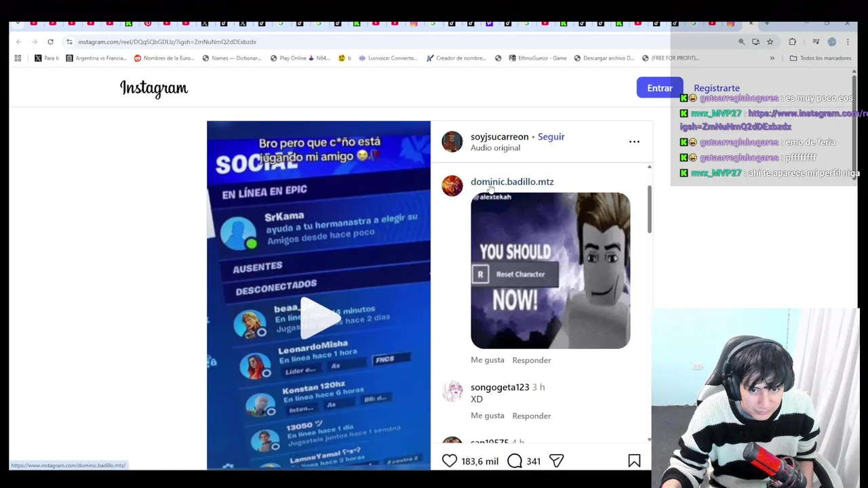Reply to the songogeta123 XD comment

(x=531, y=415)
